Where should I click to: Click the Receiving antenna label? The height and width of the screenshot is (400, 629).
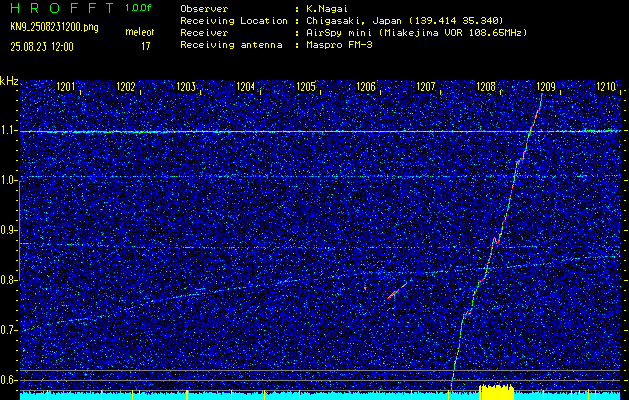coord(231,45)
